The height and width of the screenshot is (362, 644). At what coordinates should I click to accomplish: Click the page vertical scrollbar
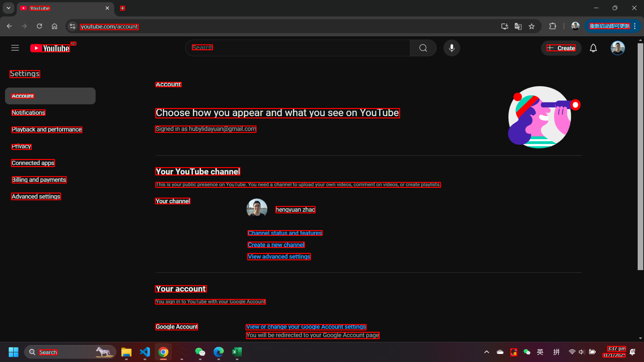(x=640, y=157)
